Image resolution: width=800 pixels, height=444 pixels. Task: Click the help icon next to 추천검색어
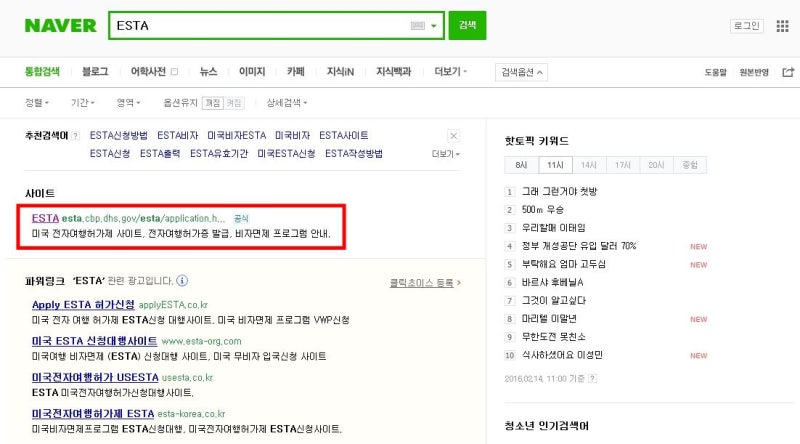pos(76,136)
